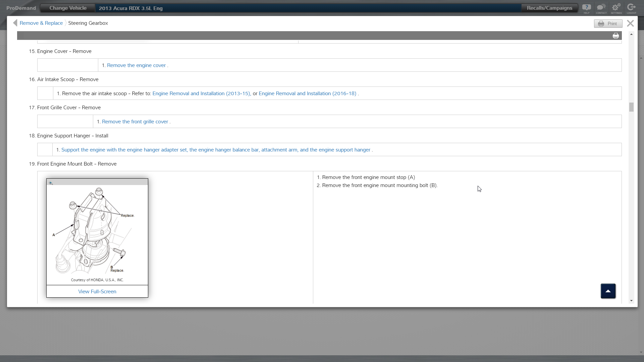
Task: Click back arrow beside Remove & Replace
Action: pos(15,23)
